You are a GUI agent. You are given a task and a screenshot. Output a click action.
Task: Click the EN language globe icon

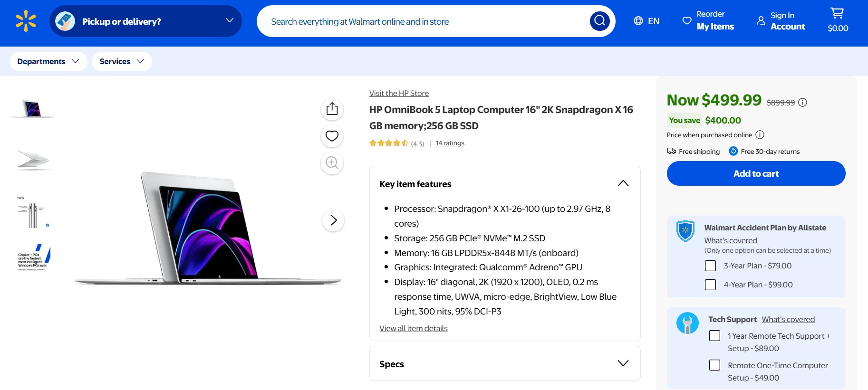[637, 21]
